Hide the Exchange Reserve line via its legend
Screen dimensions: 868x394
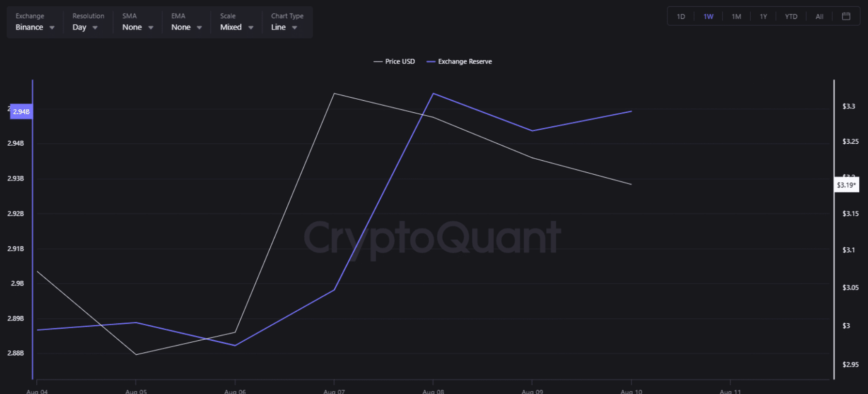click(x=459, y=61)
